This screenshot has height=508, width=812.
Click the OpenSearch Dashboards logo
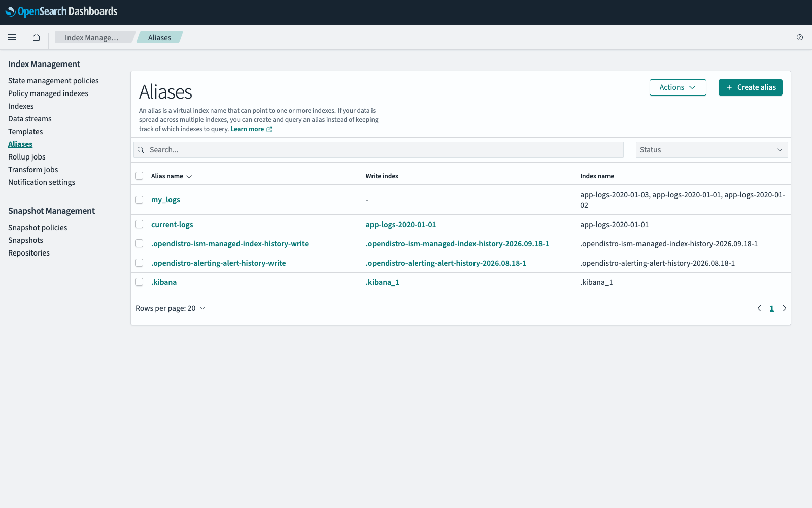click(61, 11)
